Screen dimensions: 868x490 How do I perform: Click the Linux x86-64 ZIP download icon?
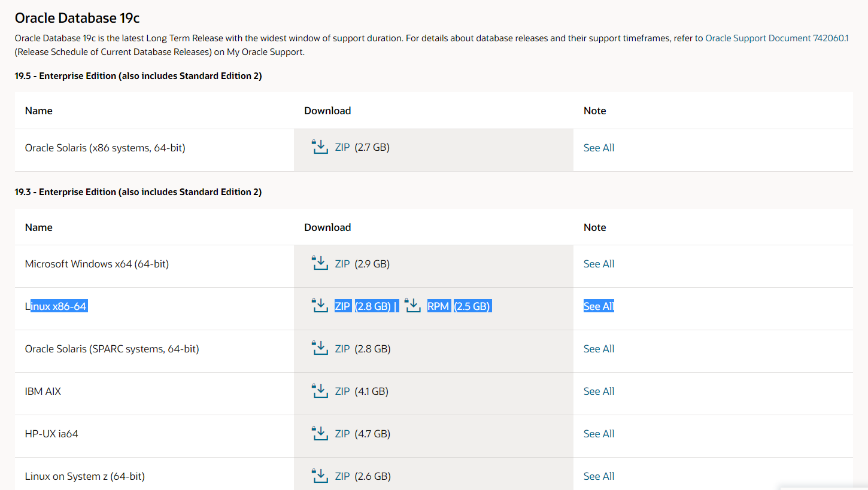(x=320, y=306)
